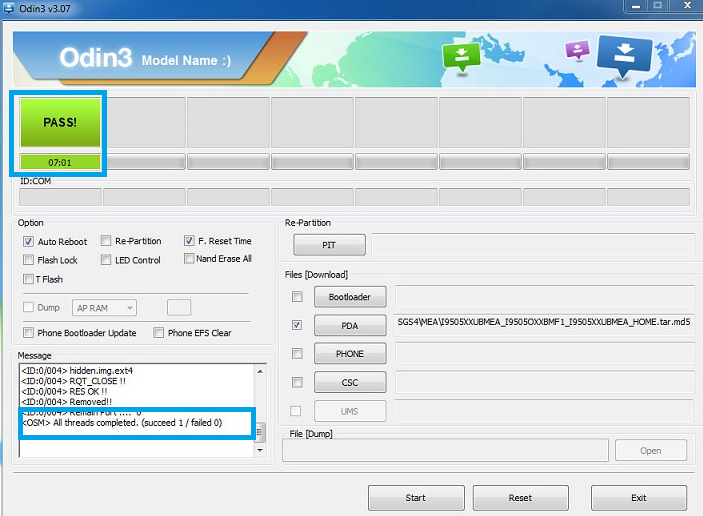
Task: Click the PASS! status box
Action: (x=60, y=122)
